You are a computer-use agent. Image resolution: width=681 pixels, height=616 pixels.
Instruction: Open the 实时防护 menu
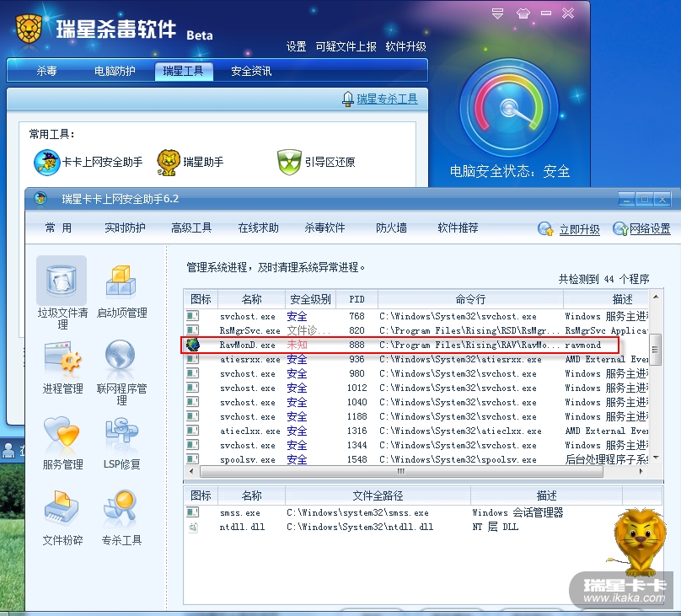pos(125,228)
